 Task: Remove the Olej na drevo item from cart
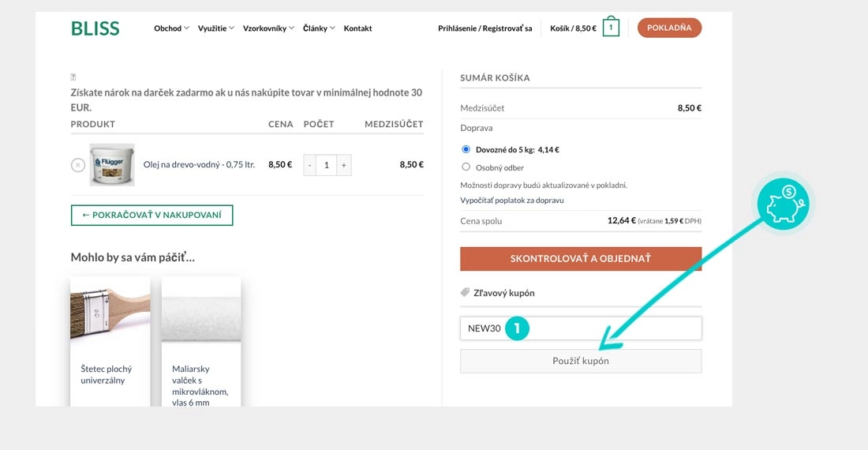pyautogui.click(x=77, y=165)
